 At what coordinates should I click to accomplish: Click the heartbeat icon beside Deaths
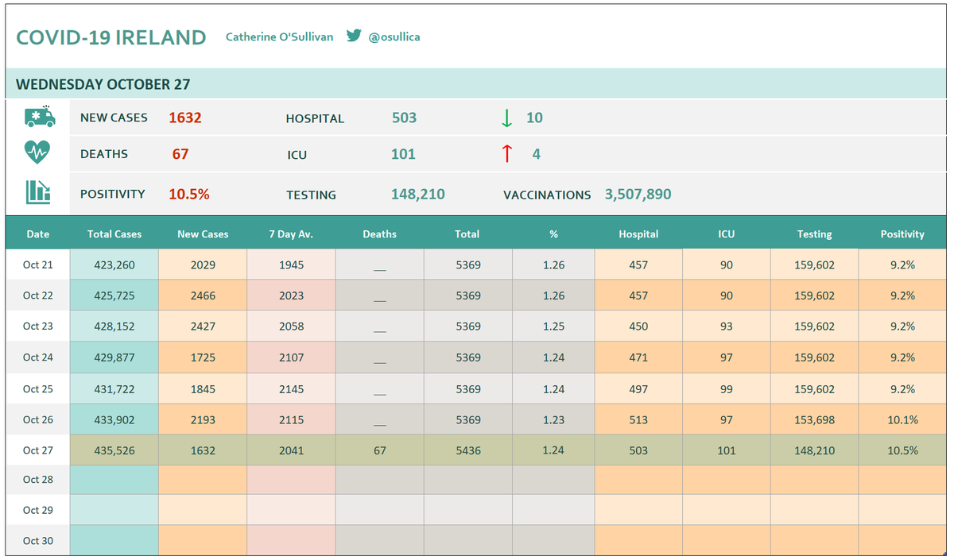tap(37, 152)
